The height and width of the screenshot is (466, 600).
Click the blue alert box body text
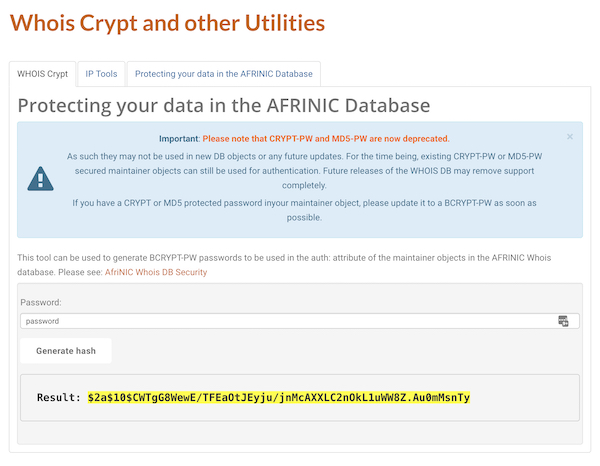point(304,171)
